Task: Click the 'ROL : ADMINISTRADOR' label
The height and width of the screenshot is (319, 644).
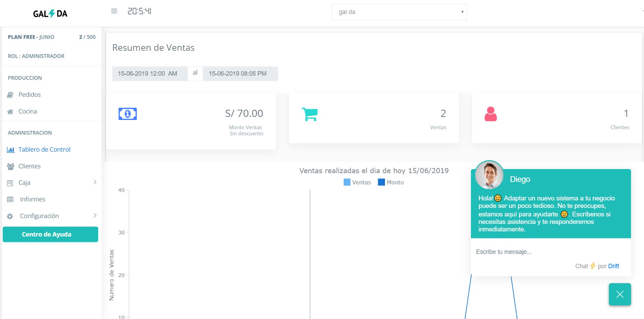Action: point(36,56)
